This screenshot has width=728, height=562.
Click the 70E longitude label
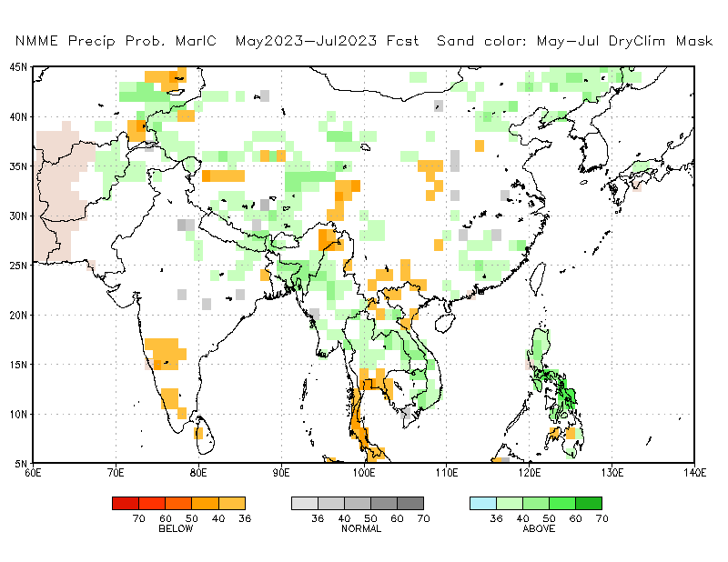click(116, 473)
